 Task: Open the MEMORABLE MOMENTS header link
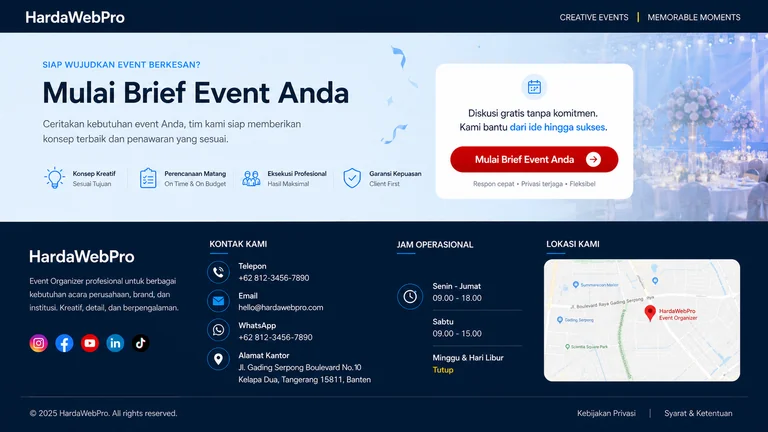click(694, 17)
